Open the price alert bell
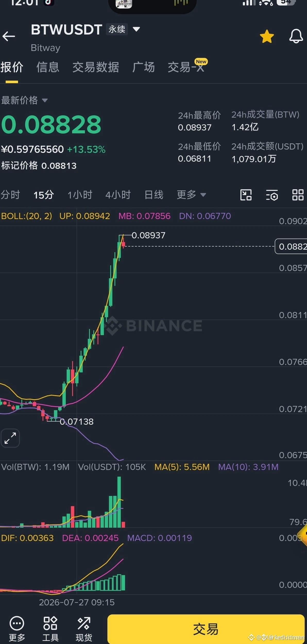This screenshot has height=644, width=307. point(296,36)
